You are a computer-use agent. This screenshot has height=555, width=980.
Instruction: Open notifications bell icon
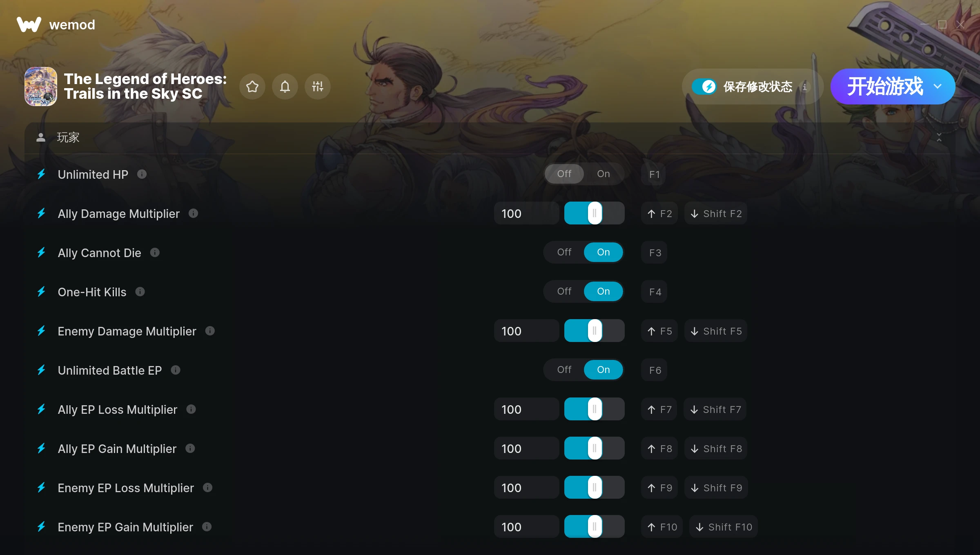click(285, 87)
